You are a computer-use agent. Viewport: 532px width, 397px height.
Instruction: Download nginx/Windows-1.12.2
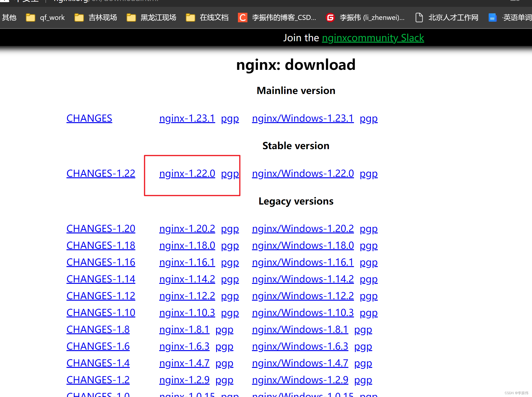coord(303,296)
